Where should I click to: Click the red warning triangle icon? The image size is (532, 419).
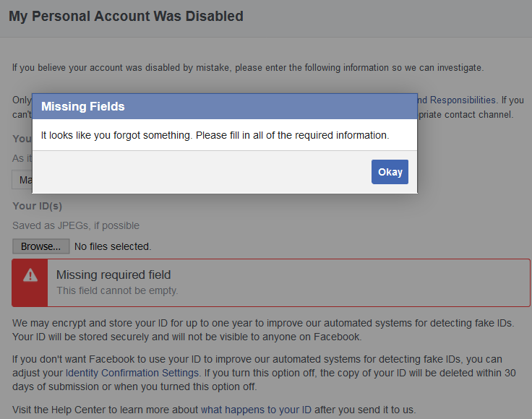click(x=30, y=275)
